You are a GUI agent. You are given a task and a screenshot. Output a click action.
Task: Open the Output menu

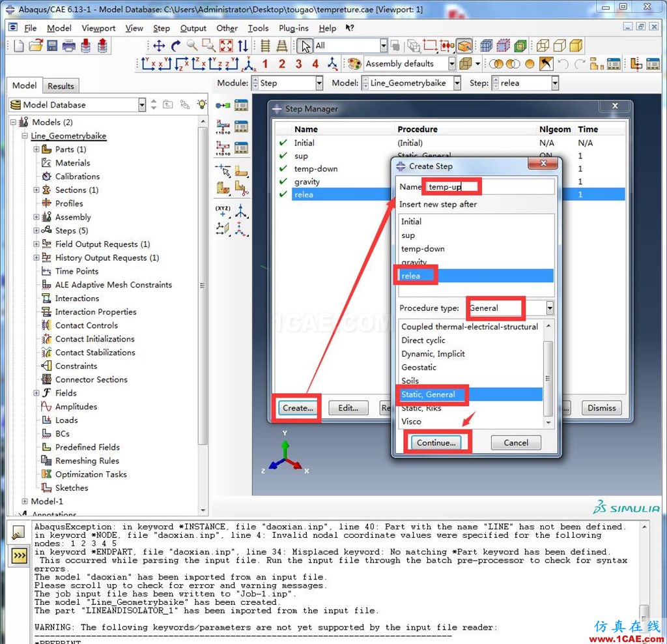coord(193,28)
